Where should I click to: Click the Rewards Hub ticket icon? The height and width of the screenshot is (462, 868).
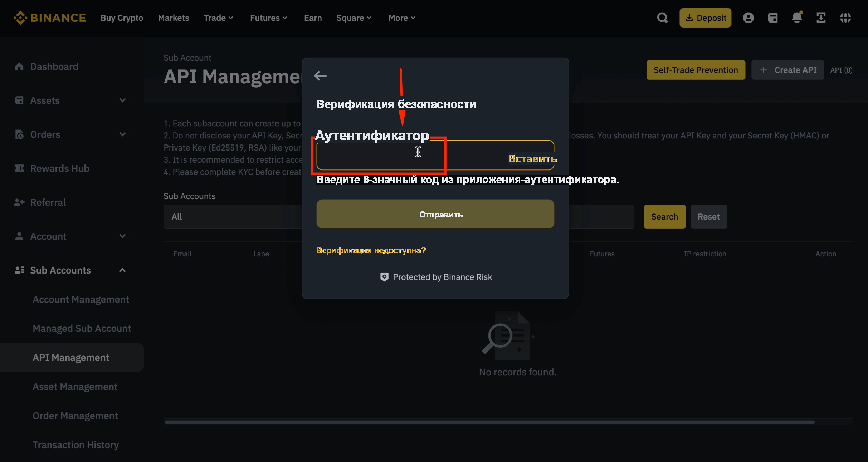click(19, 168)
